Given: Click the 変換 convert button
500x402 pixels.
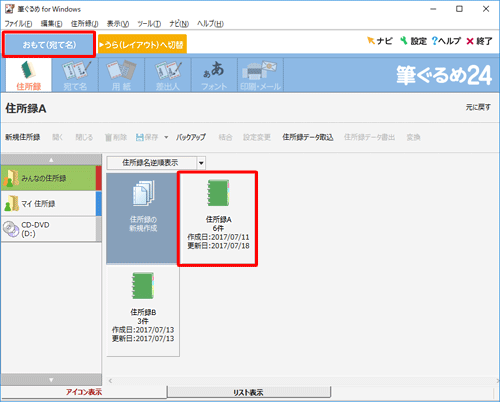Looking at the screenshot, I should coord(413,137).
